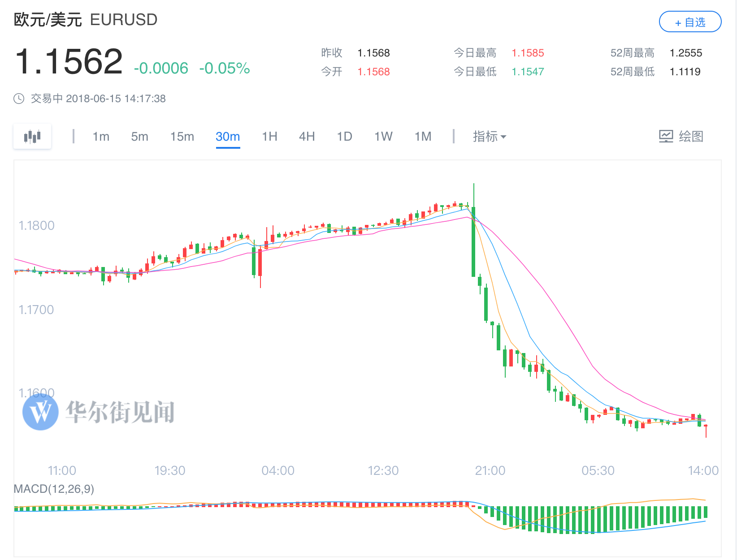Image resolution: width=737 pixels, height=560 pixels.
Task: Choose the 15m timeframe
Action: pos(182,136)
